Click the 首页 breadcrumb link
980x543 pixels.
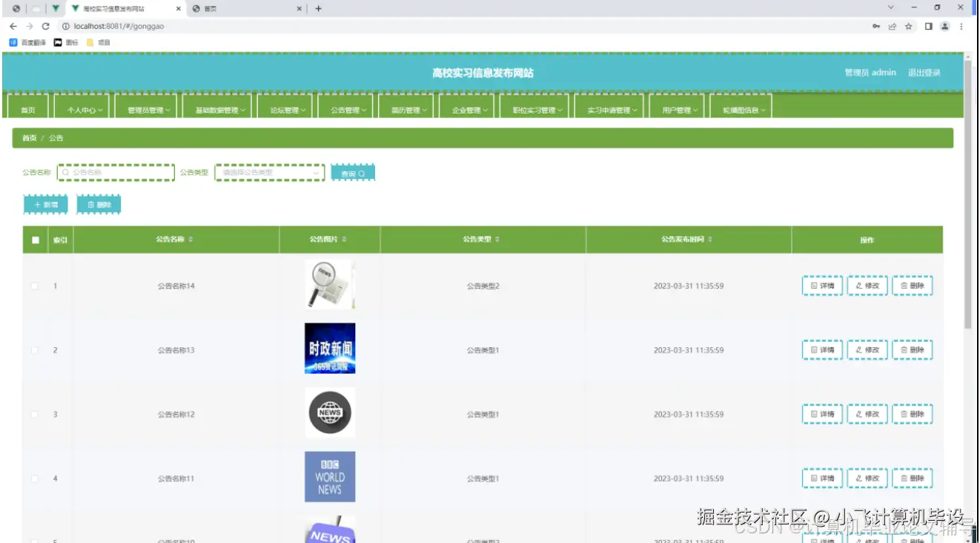[29, 138]
